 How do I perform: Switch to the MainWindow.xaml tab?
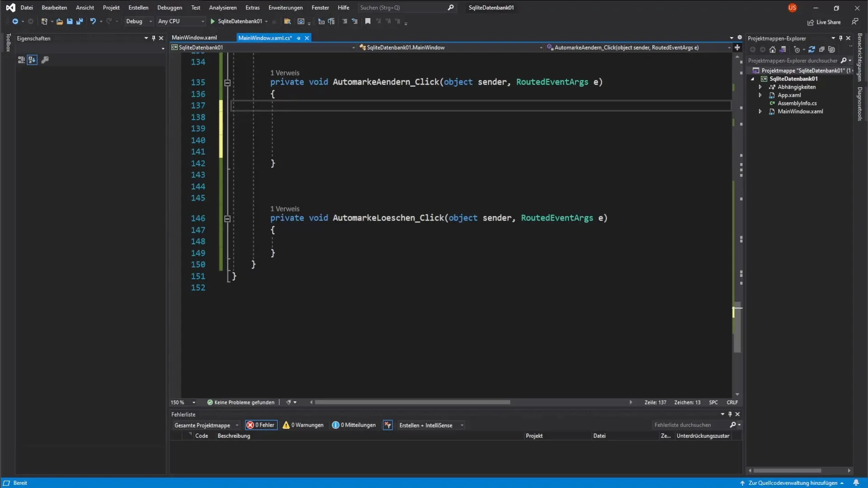(x=194, y=38)
